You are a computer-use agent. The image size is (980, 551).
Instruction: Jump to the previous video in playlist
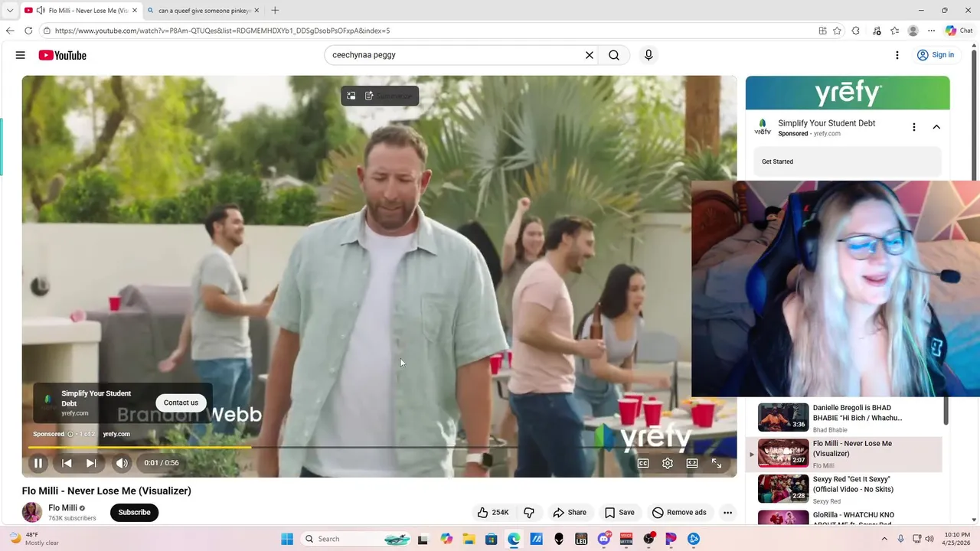[x=67, y=463]
